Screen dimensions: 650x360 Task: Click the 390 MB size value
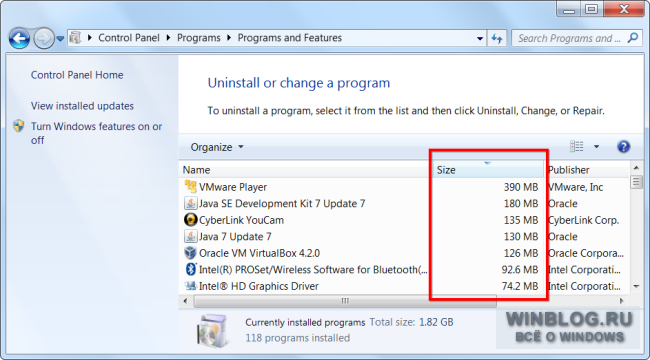(x=521, y=187)
